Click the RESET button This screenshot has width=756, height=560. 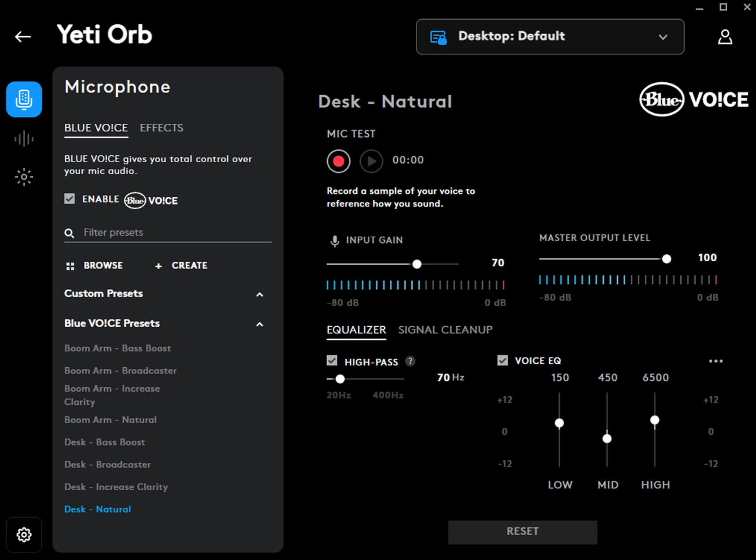click(x=522, y=532)
